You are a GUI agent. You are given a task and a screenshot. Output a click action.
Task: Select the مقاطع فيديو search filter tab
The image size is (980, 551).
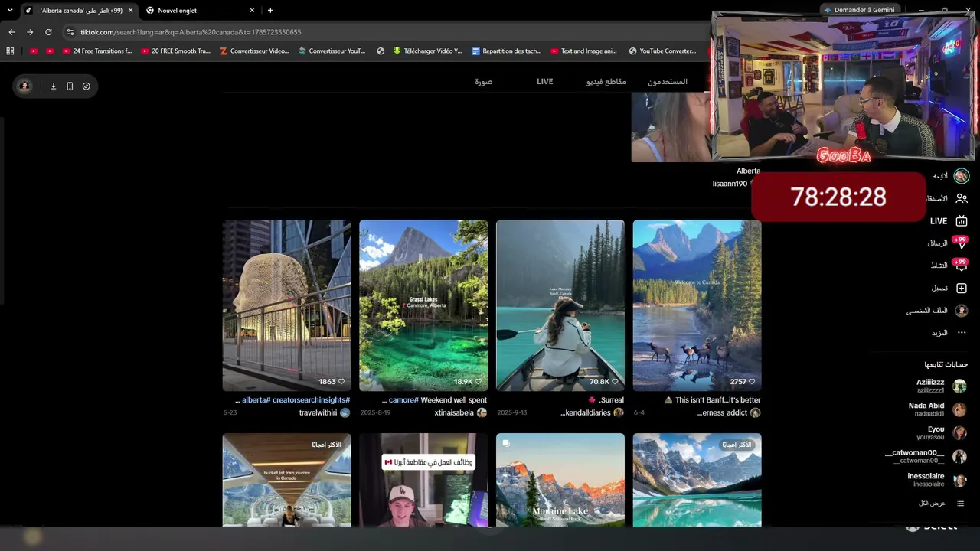pyautogui.click(x=606, y=82)
